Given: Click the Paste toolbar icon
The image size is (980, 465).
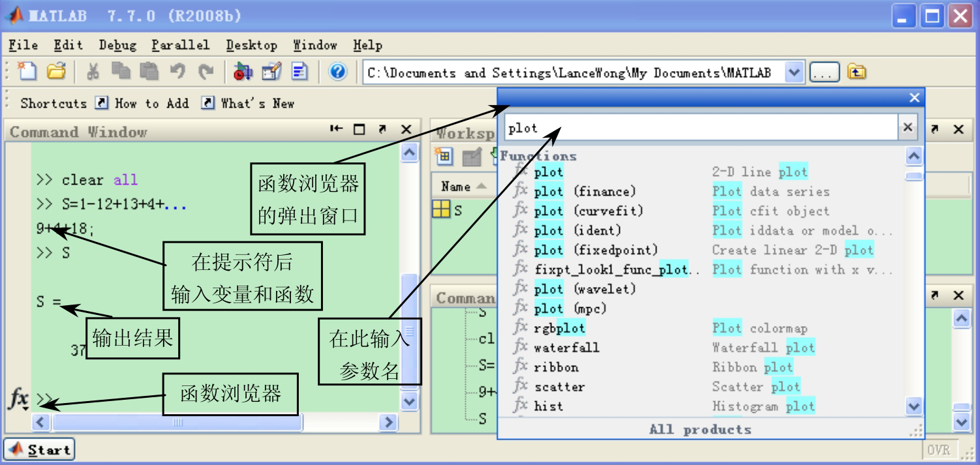Looking at the screenshot, I should point(149,72).
